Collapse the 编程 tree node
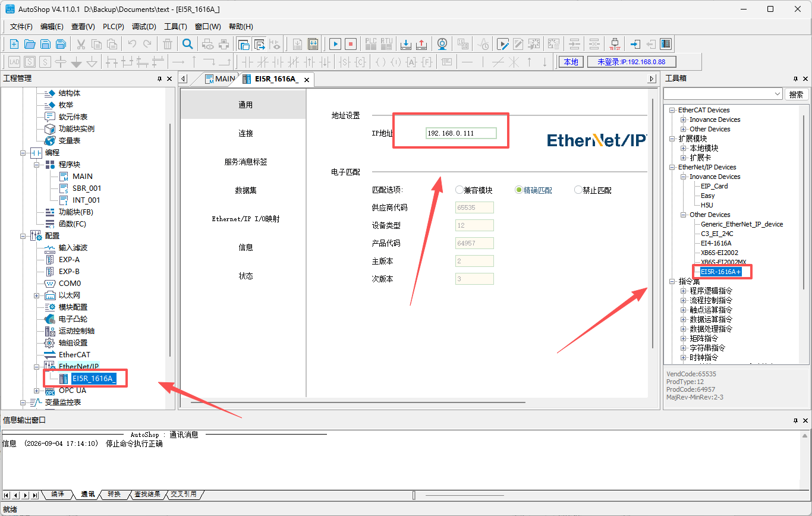Screen dimensions: 812x516 (23, 153)
